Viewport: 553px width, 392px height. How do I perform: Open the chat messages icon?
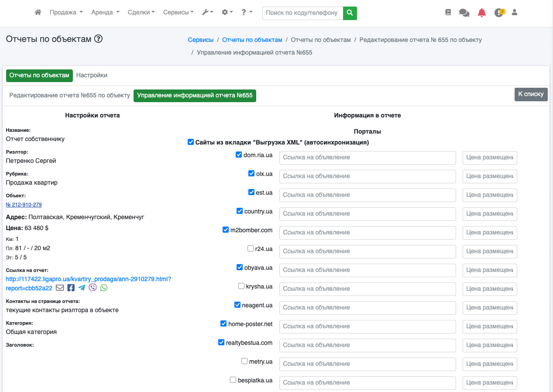(x=464, y=13)
